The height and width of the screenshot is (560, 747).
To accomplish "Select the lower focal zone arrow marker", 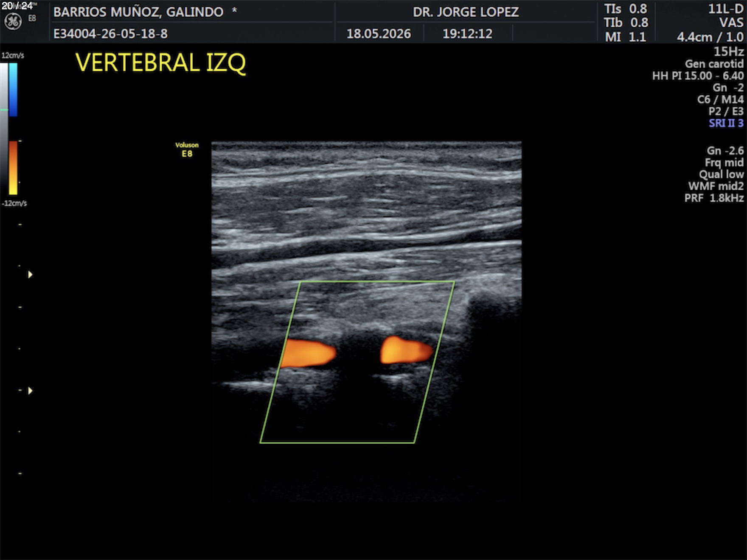I will [x=30, y=390].
